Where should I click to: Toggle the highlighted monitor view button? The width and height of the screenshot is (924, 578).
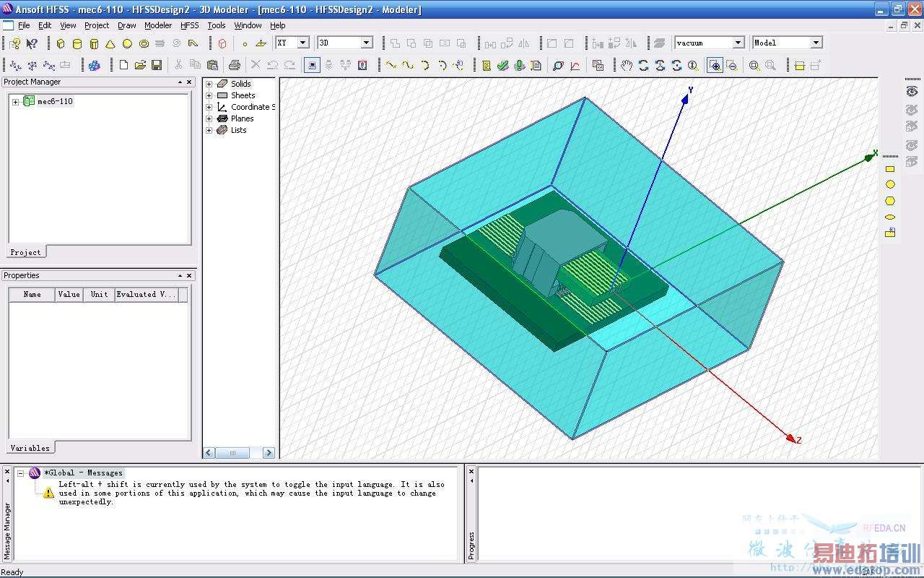pyautogui.click(x=312, y=65)
